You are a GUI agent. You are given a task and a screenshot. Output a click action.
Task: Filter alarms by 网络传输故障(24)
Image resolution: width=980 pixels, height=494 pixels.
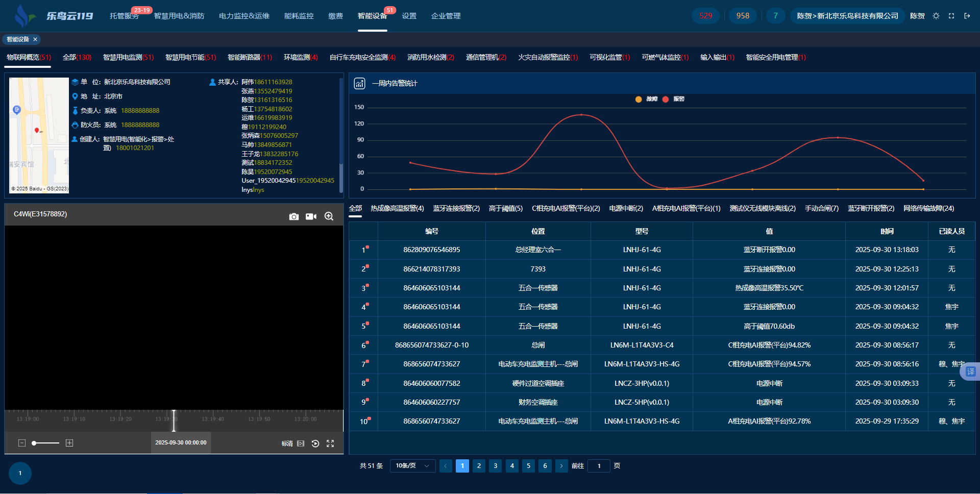(x=928, y=208)
